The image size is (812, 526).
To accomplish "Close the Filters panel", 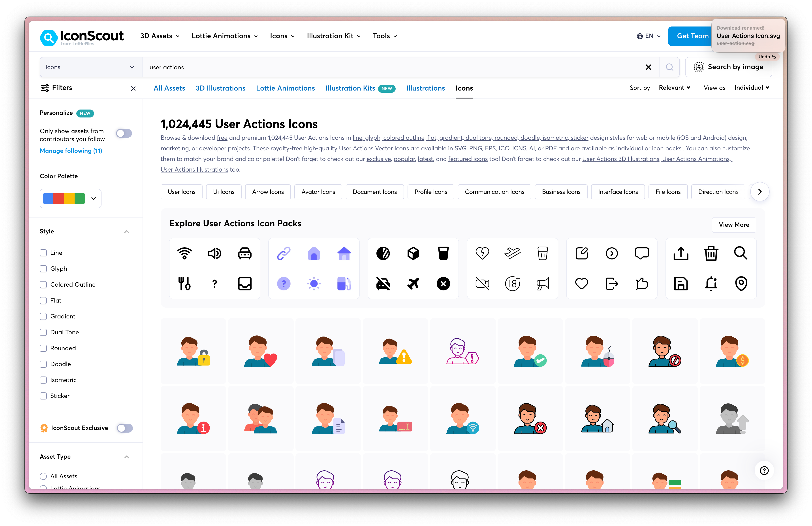I will [x=133, y=88].
